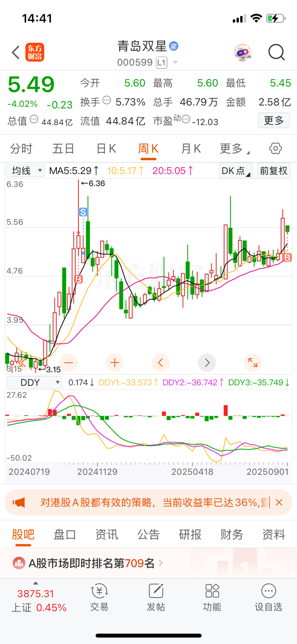Open the strategy promo banner
Image resolution: width=297 pixels, height=644 pixels.
pyautogui.click(x=148, y=502)
